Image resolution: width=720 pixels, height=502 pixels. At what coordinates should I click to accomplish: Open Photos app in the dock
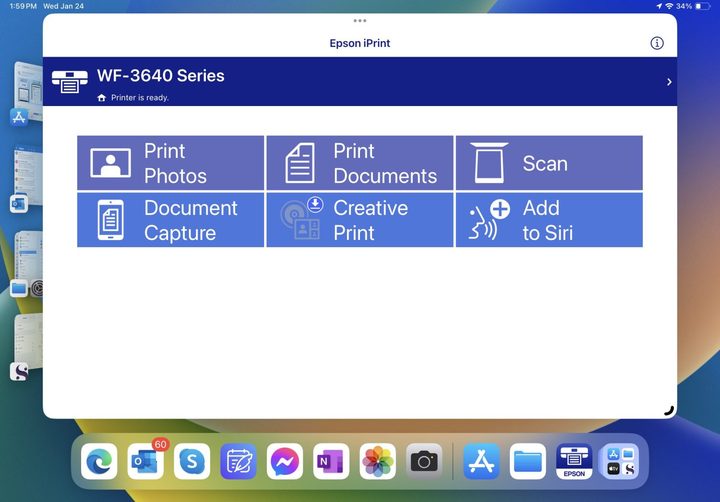pyautogui.click(x=377, y=461)
